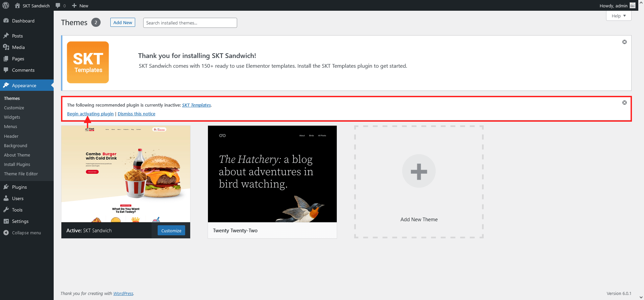Viewport: 644px width, 300px height.
Task: Dismiss the SKT Sandwich thank-you notice
Action: (x=625, y=42)
